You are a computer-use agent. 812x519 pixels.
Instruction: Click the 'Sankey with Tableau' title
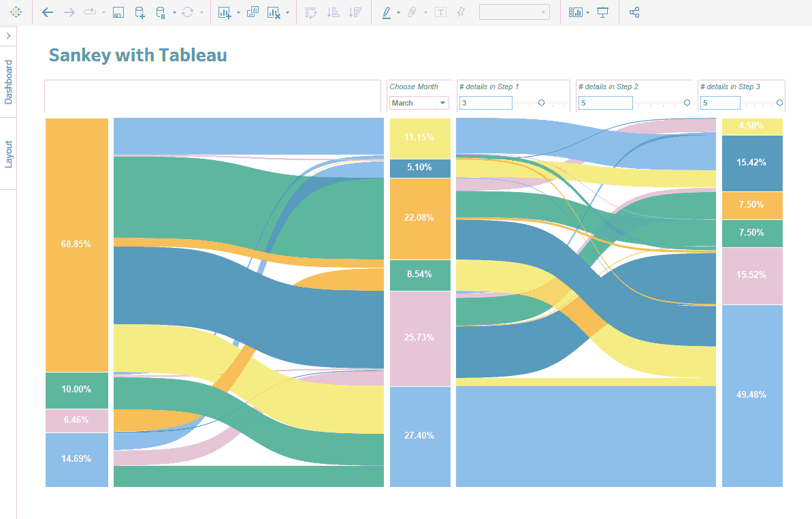(137, 55)
